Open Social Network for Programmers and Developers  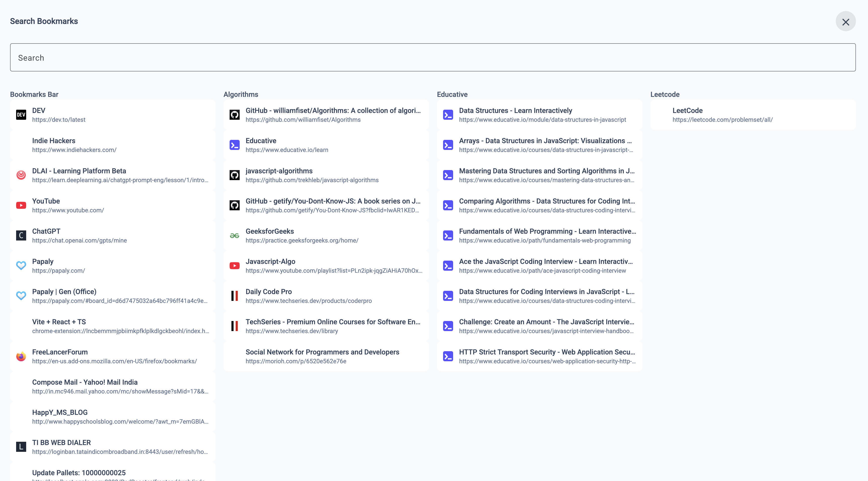(x=326, y=356)
